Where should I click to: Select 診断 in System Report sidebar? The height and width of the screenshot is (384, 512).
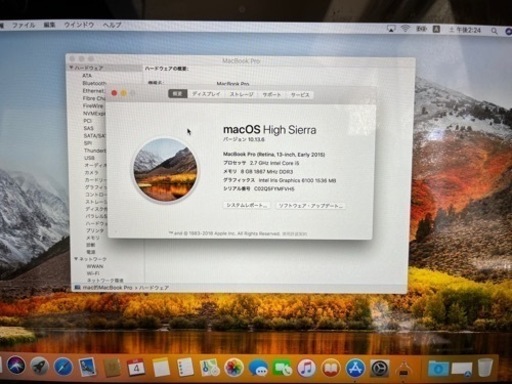90,245
